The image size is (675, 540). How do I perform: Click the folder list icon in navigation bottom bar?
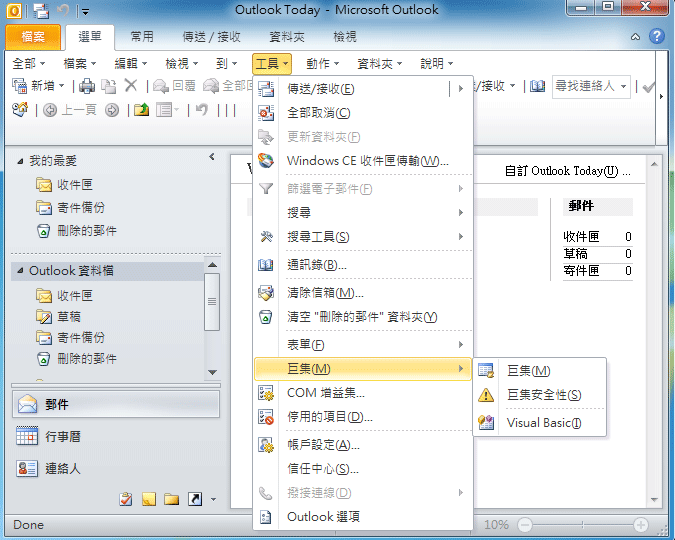171,500
